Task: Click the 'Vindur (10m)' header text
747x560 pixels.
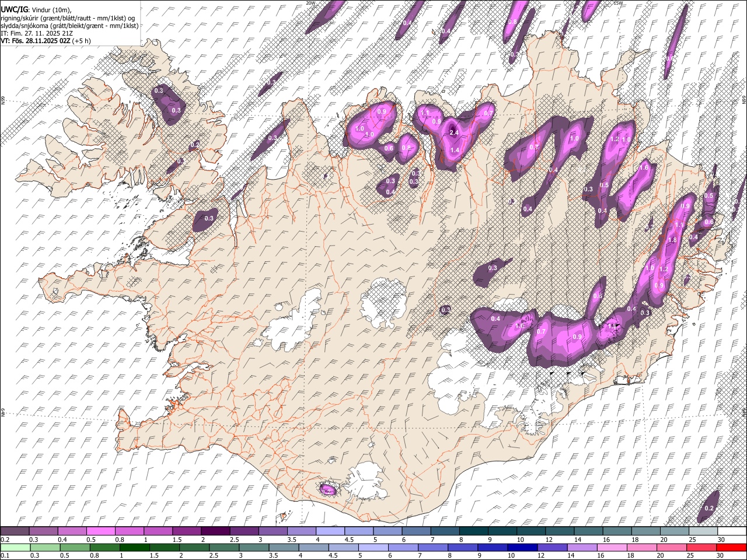Action: coord(50,10)
